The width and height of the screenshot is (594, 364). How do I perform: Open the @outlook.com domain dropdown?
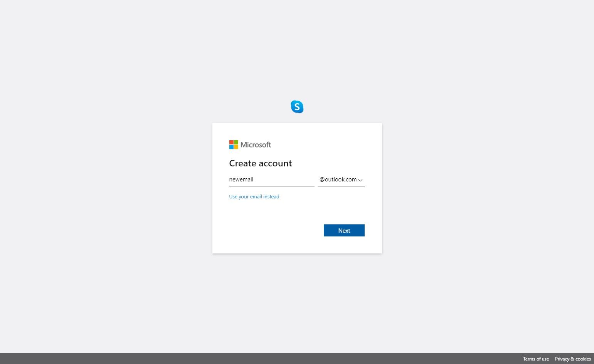[x=341, y=179]
